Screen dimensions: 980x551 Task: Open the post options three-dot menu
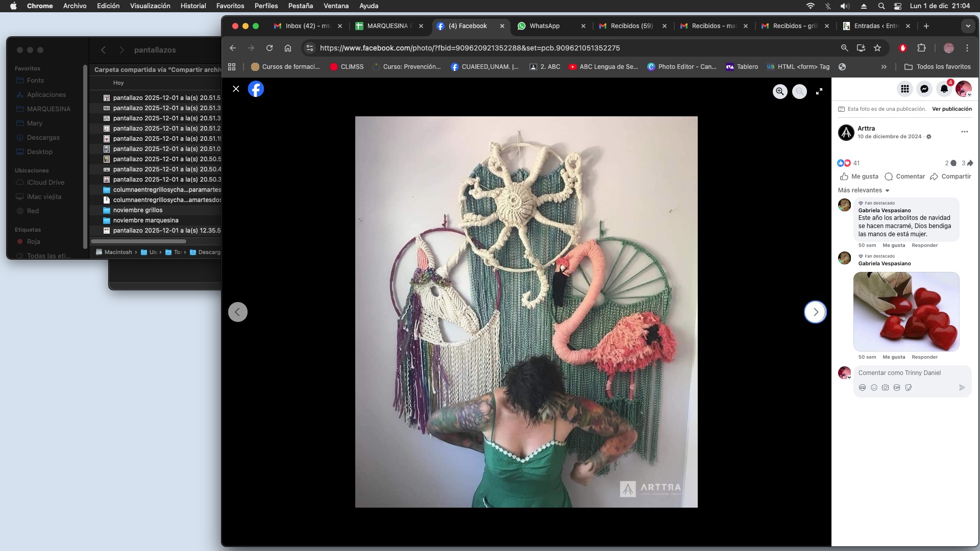tap(964, 132)
